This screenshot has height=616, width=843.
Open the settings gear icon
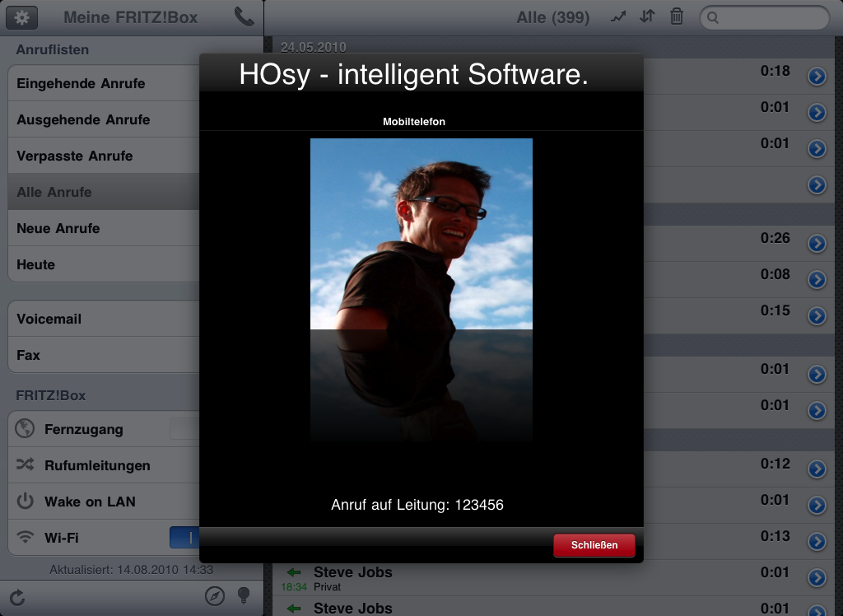point(22,16)
